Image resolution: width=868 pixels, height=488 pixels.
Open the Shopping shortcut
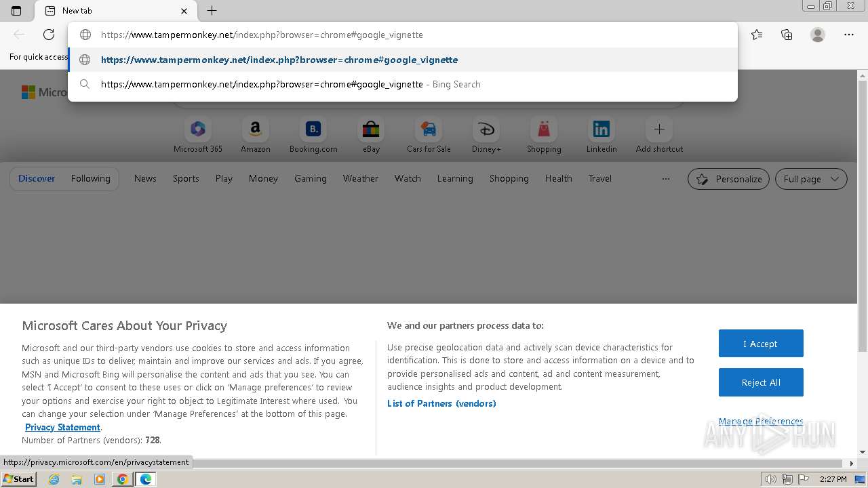[544, 135]
